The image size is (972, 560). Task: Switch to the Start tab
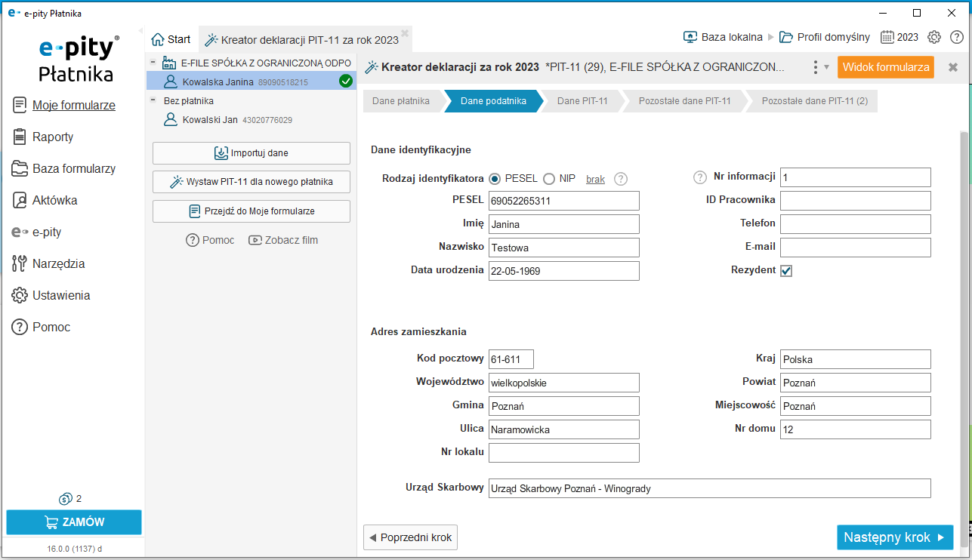point(171,39)
